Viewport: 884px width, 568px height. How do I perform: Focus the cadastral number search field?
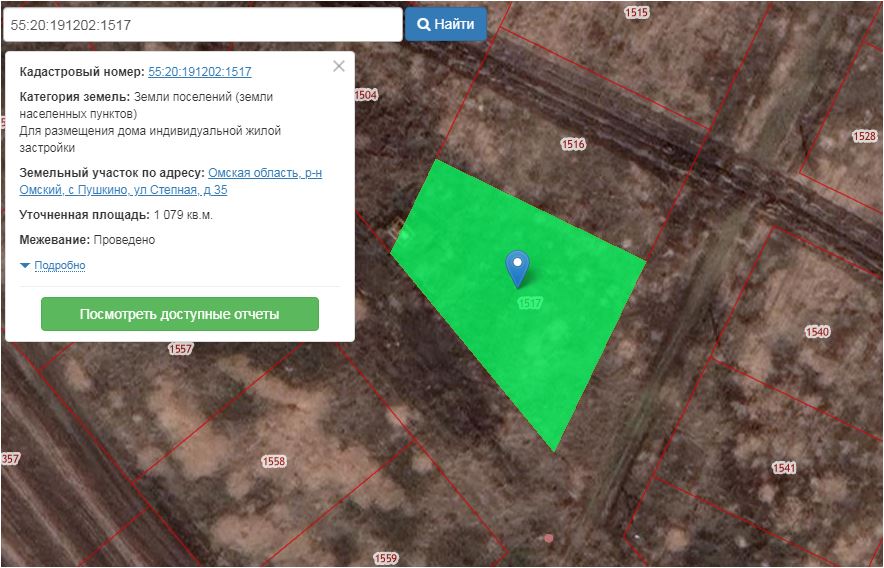coord(203,25)
